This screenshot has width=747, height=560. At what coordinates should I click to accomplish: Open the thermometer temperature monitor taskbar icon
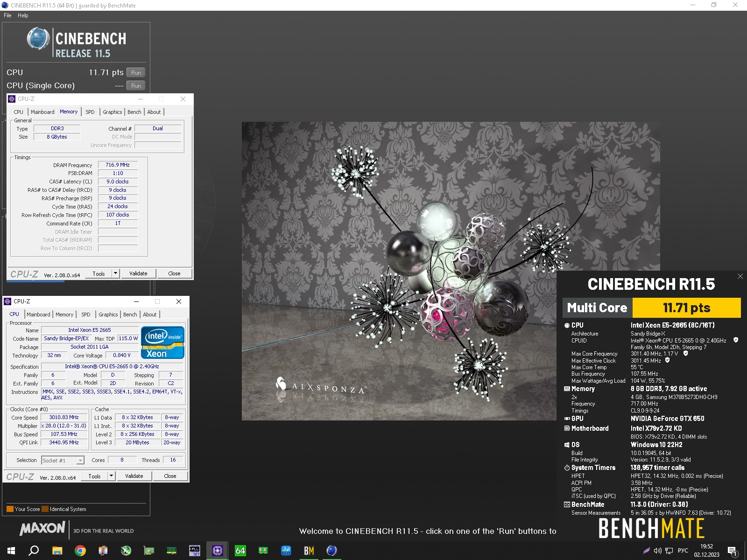pyautogui.click(x=103, y=551)
